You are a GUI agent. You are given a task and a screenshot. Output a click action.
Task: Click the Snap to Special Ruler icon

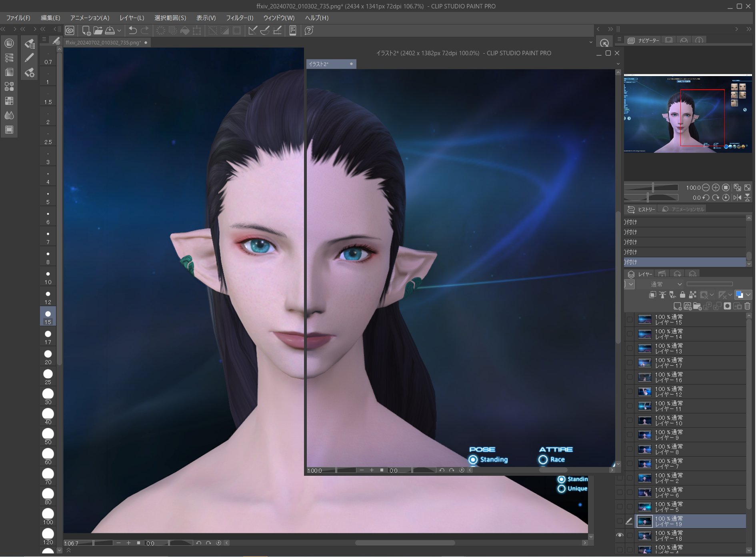pyautogui.click(x=265, y=30)
